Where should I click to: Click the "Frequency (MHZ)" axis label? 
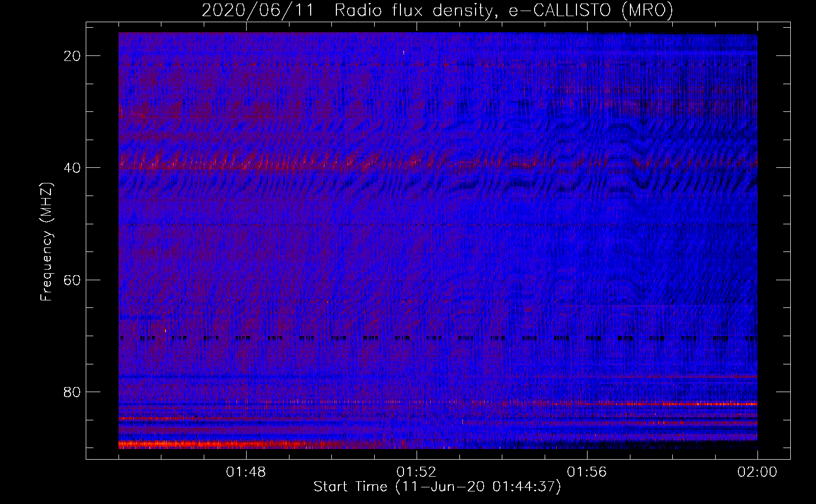46,242
